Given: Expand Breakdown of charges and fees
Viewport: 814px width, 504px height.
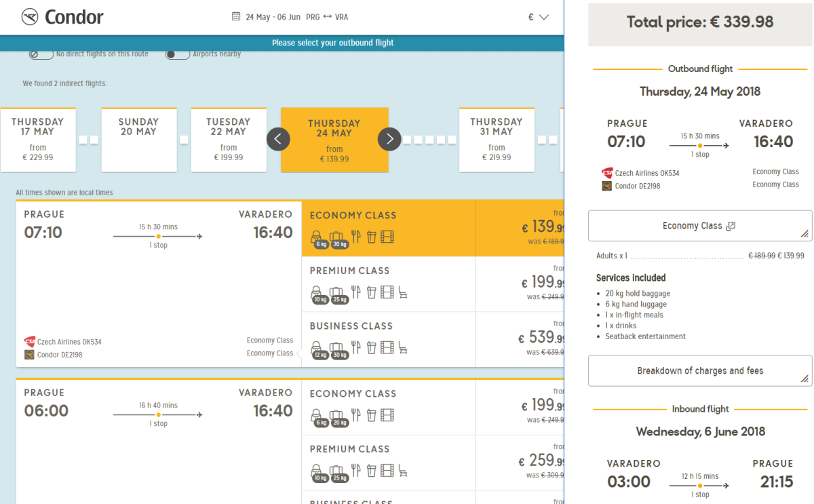Looking at the screenshot, I should click(699, 371).
